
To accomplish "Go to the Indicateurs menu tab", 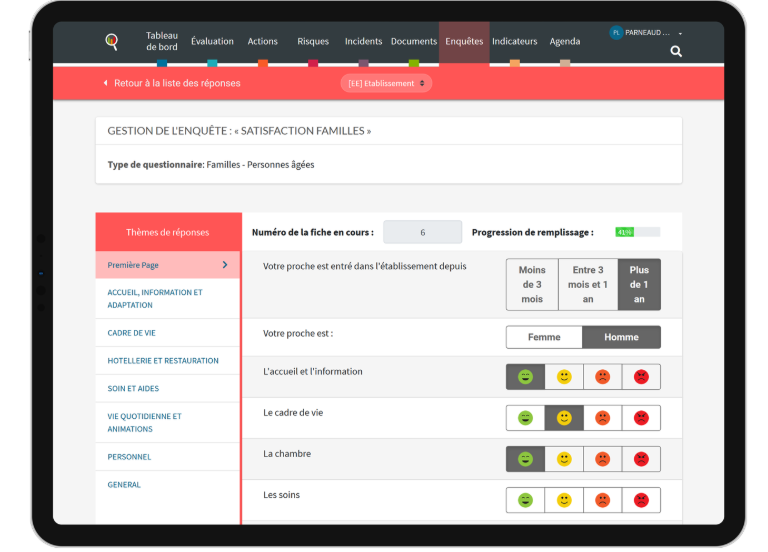I will click(515, 42).
